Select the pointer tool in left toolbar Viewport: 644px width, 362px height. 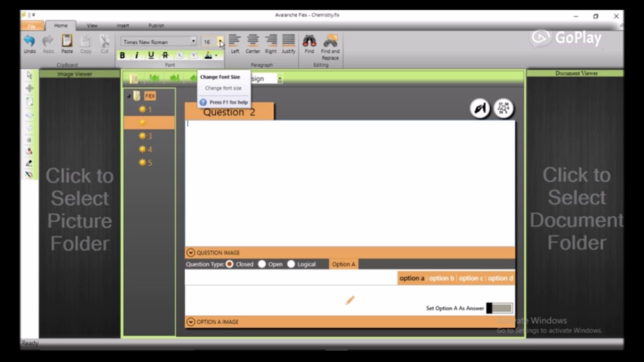tap(29, 75)
